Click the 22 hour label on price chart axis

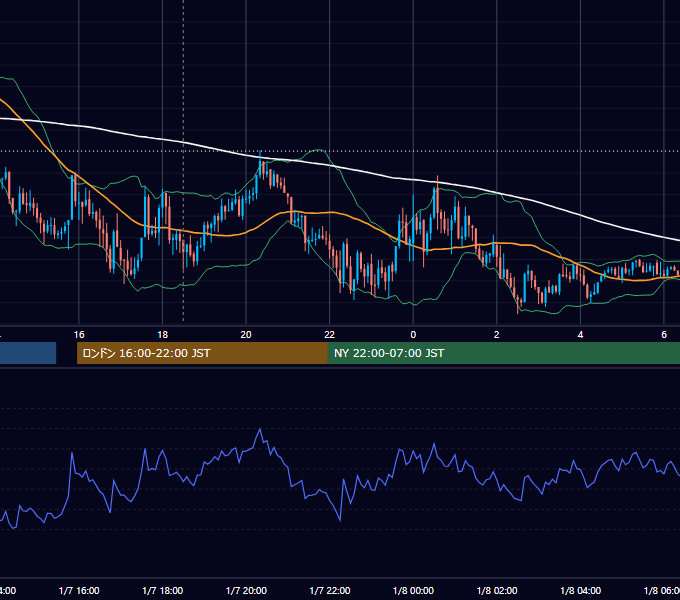tap(330, 334)
